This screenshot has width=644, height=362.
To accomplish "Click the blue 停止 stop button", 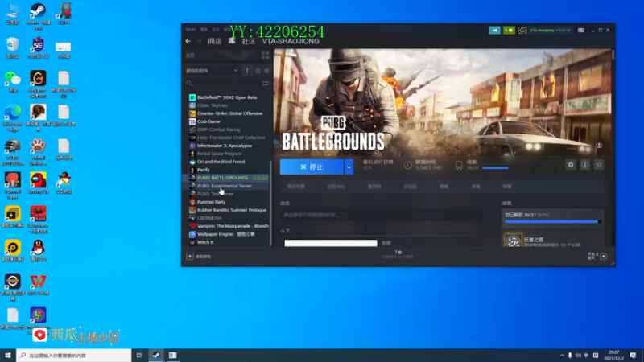I will click(x=312, y=167).
